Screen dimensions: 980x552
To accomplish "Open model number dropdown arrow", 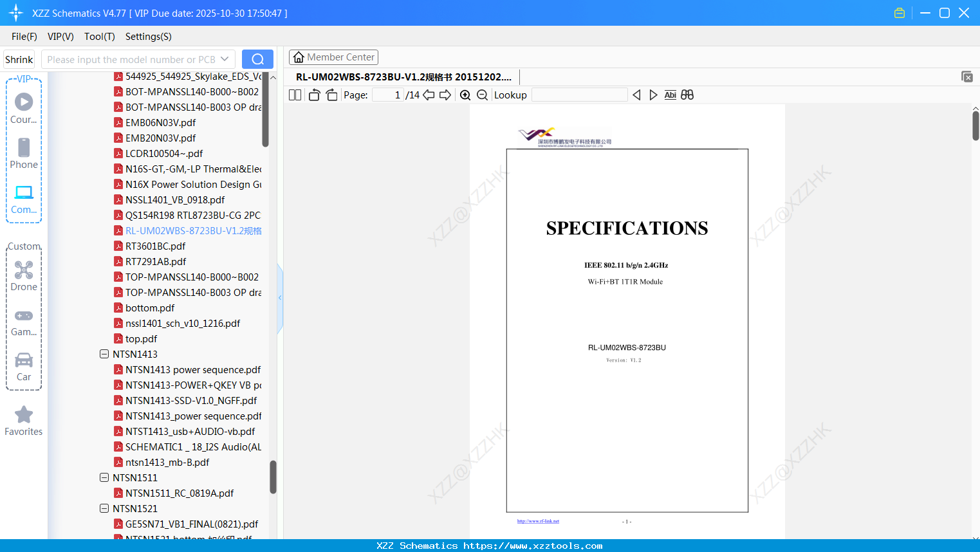I will 225,59.
